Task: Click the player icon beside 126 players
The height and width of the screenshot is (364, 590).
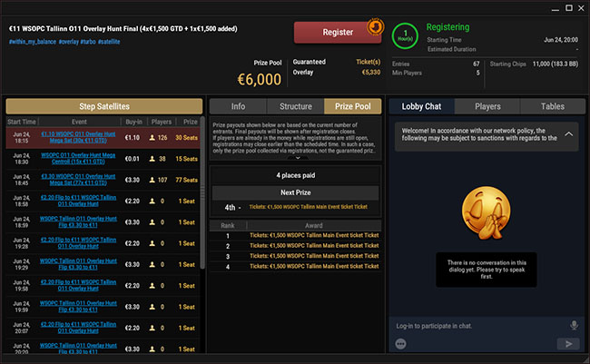Action: coord(152,138)
